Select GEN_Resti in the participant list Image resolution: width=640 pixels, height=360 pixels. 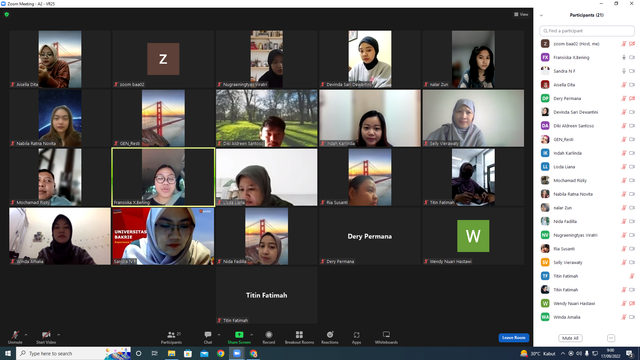587,139
